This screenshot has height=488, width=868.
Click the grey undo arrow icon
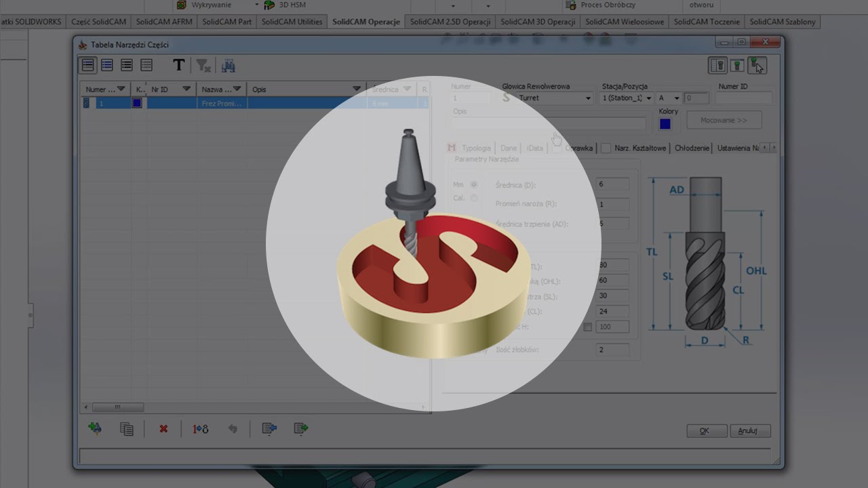tap(233, 429)
